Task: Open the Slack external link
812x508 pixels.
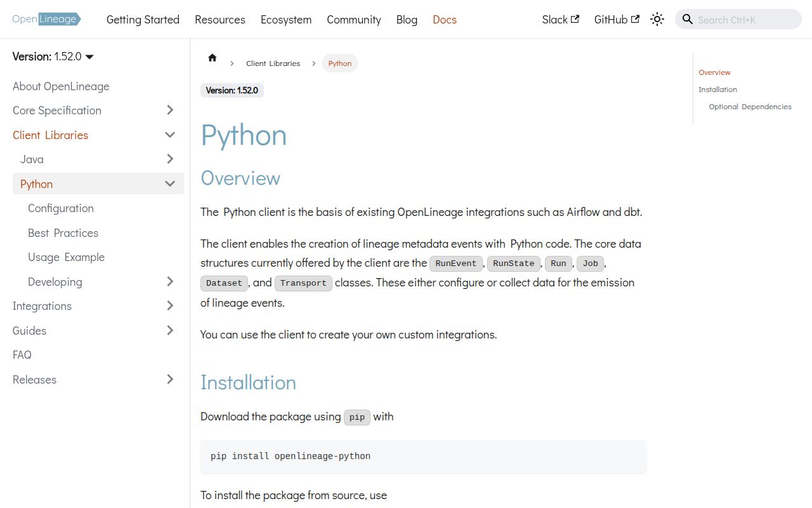Action: tap(560, 20)
